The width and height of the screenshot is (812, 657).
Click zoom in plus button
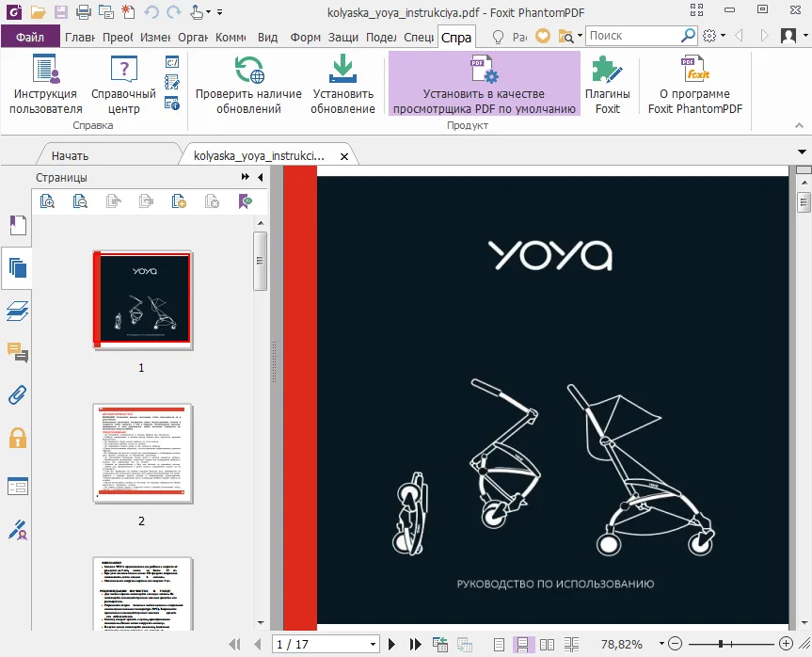(786, 644)
